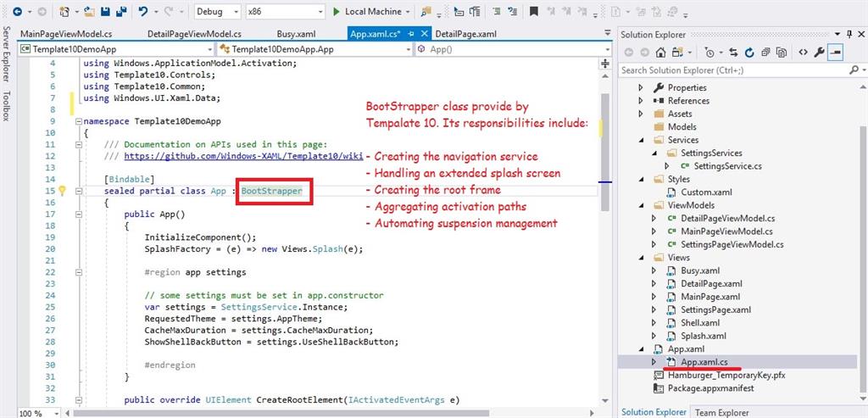The width and height of the screenshot is (868, 418).
Task: Expand the Properties node
Action: pyautogui.click(x=641, y=87)
